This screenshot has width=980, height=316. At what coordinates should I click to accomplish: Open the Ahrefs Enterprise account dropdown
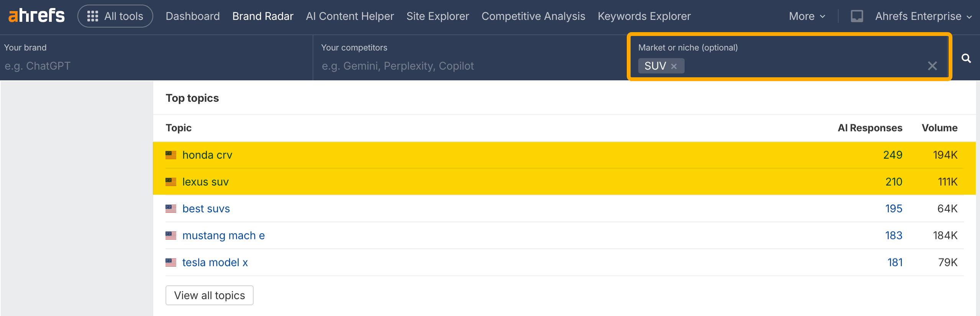pyautogui.click(x=923, y=16)
